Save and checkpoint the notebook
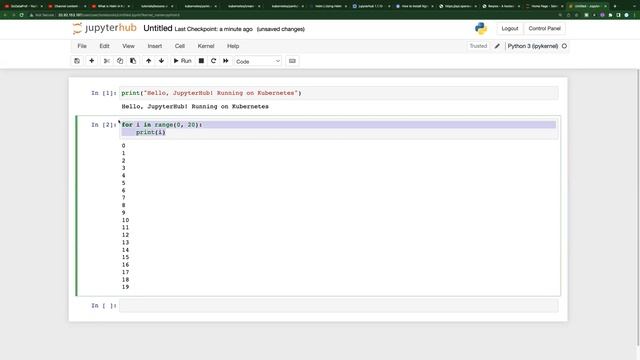Screen dimensions: 640x360 pyautogui.click(x=77, y=61)
